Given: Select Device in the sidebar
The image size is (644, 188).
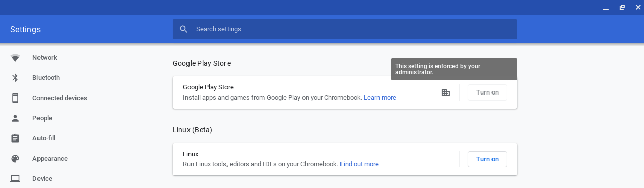Looking at the screenshot, I should pos(42,179).
